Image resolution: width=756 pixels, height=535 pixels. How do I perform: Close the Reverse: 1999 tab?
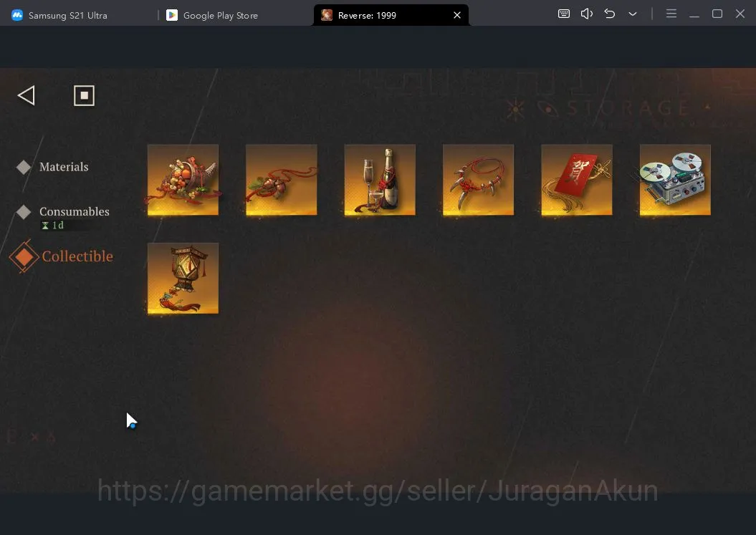457,16
